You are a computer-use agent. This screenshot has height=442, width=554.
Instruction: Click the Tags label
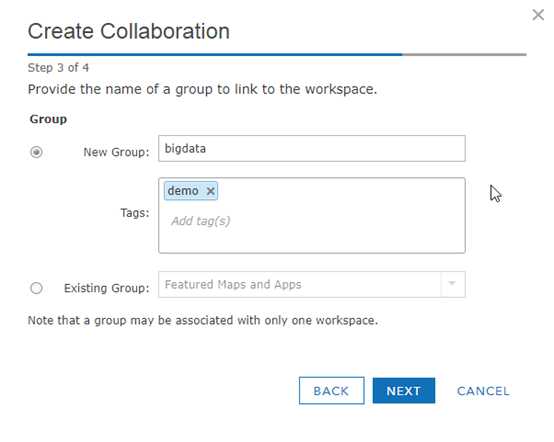point(135,213)
